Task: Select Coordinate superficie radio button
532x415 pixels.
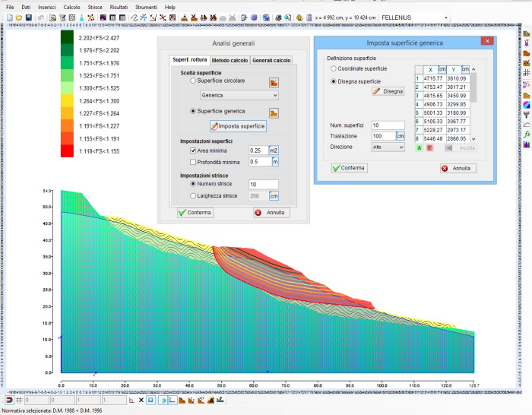Action: click(334, 68)
